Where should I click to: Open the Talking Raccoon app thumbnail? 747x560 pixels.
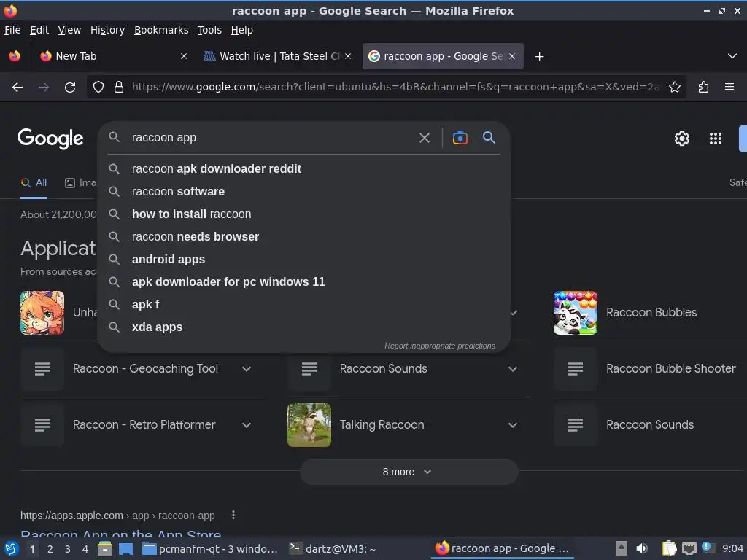[309, 425]
